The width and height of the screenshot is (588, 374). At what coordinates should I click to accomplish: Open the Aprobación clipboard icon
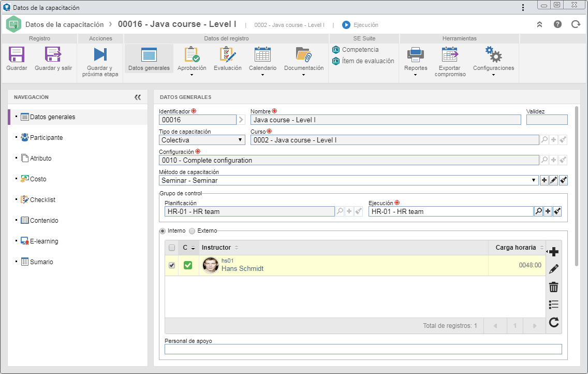click(x=192, y=55)
